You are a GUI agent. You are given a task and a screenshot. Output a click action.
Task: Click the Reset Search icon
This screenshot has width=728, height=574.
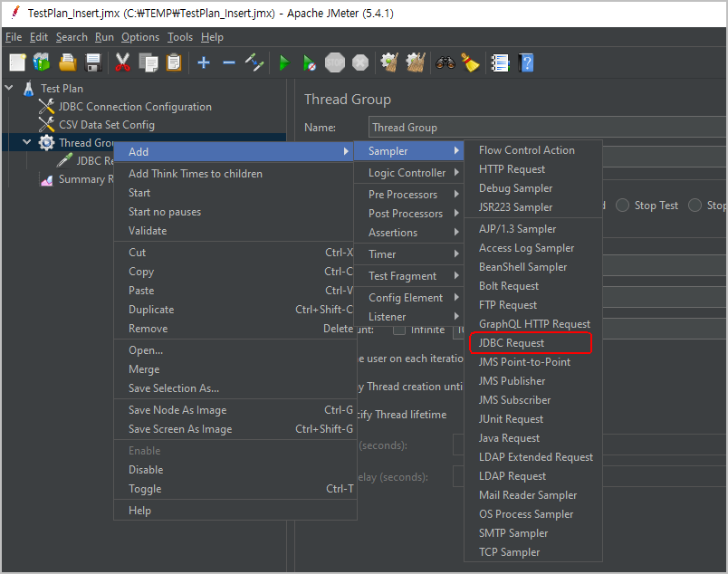(x=470, y=62)
